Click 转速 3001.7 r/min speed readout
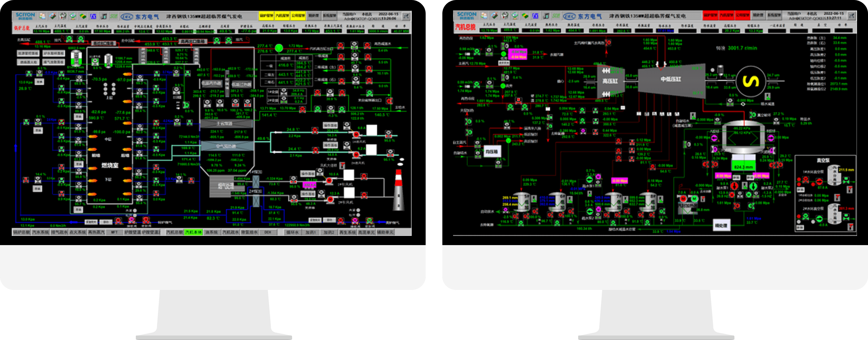This screenshot has height=340, width=868. tap(737, 48)
